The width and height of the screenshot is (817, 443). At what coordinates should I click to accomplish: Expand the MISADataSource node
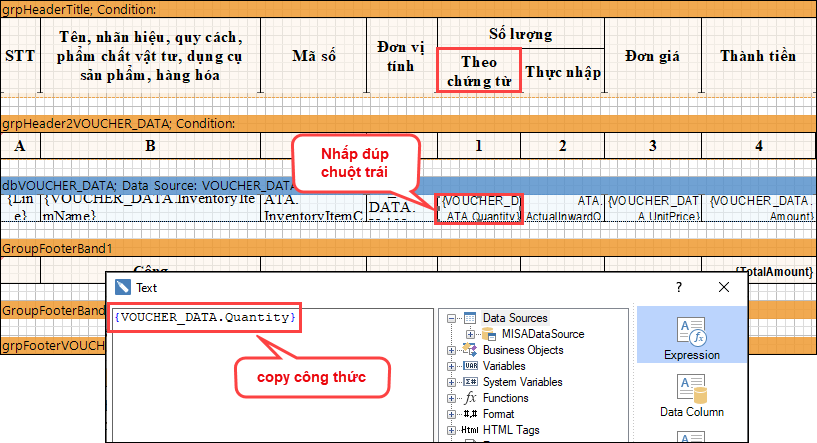(x=471, y=334)
